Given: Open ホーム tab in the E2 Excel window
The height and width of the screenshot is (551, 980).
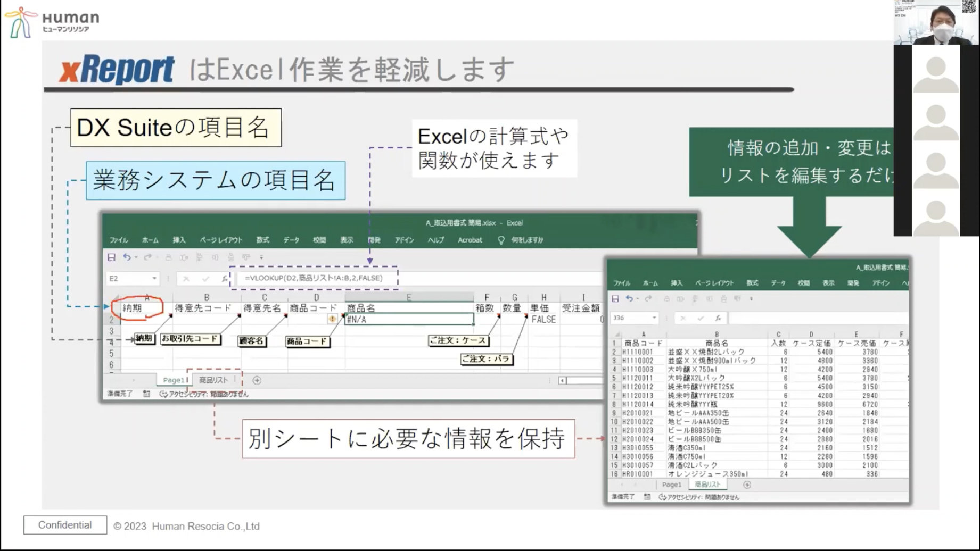Looking at the screenshot, I should tap(151, 240).
